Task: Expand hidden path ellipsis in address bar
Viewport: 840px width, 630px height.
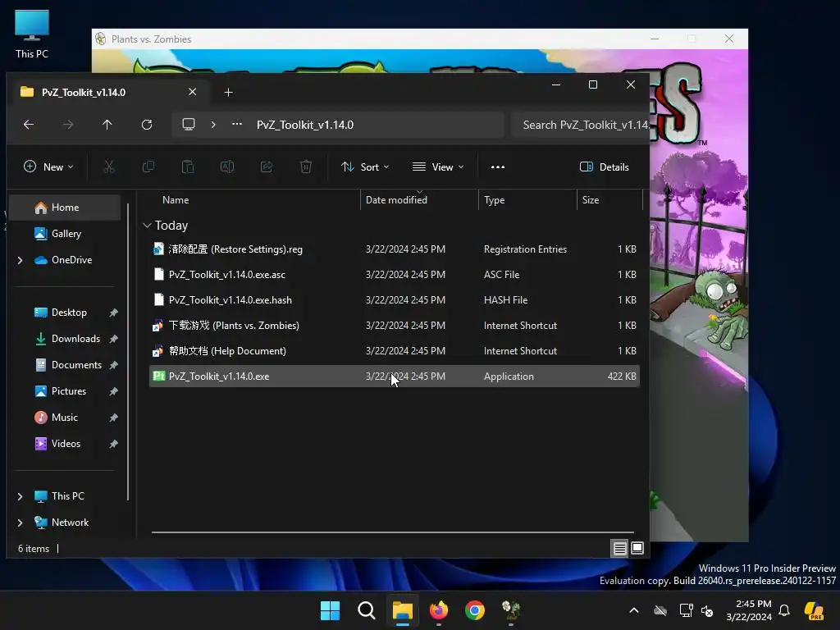Action: [237, 125]
